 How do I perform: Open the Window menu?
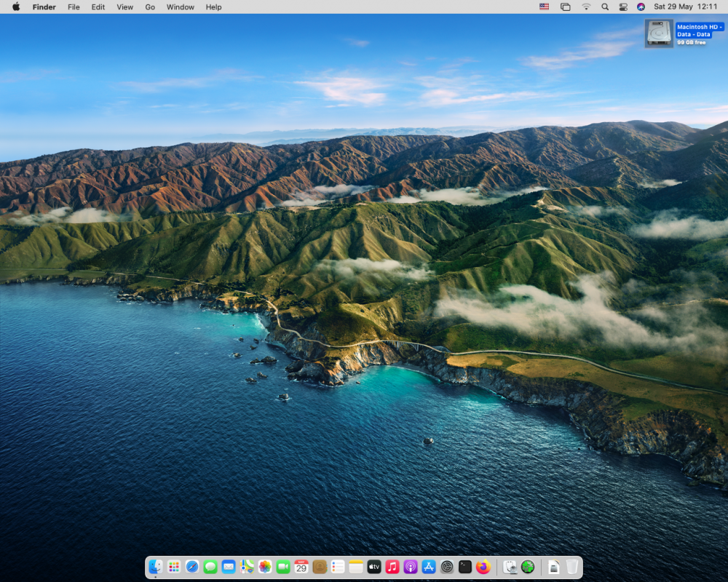(x=180, y=7)
